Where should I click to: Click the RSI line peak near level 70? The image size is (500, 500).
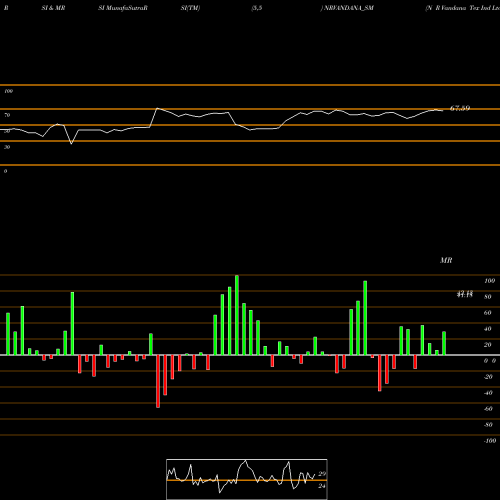click(x=157, y=108)
